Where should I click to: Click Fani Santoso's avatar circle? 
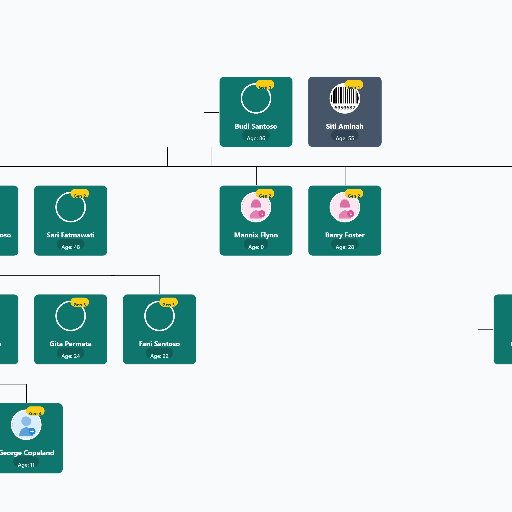pos(159,316)
